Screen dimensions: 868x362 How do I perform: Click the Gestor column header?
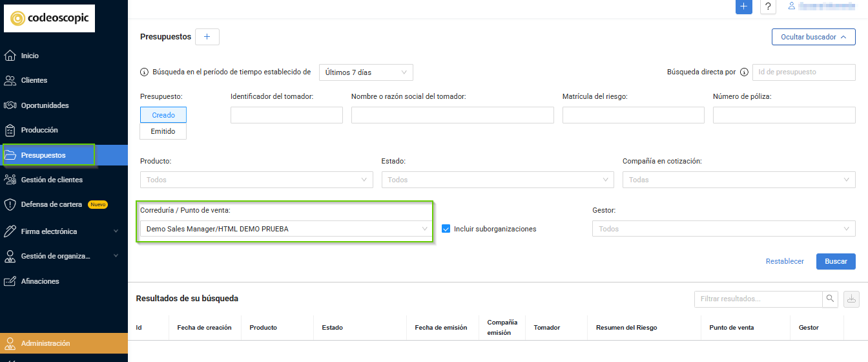[809, 328]
